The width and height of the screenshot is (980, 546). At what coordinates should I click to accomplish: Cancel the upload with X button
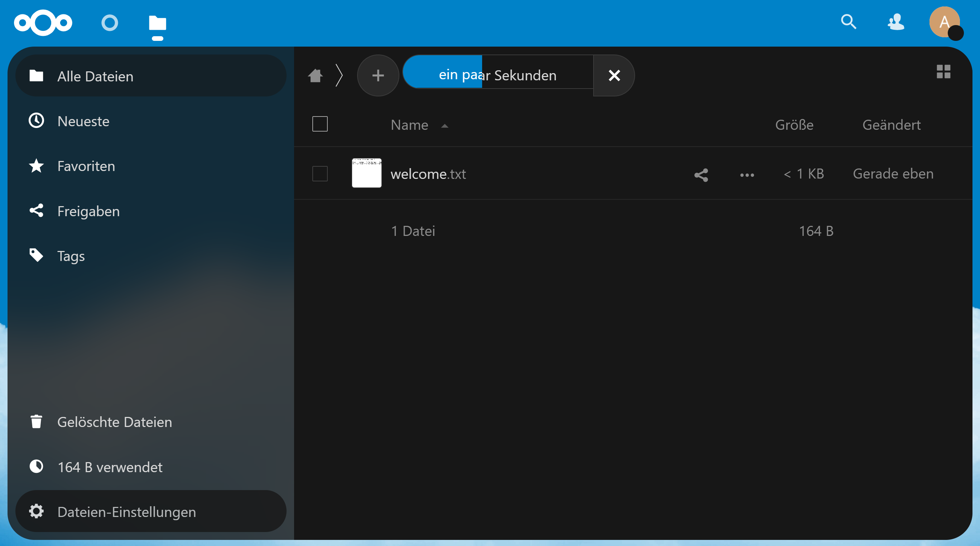[614, 75]
